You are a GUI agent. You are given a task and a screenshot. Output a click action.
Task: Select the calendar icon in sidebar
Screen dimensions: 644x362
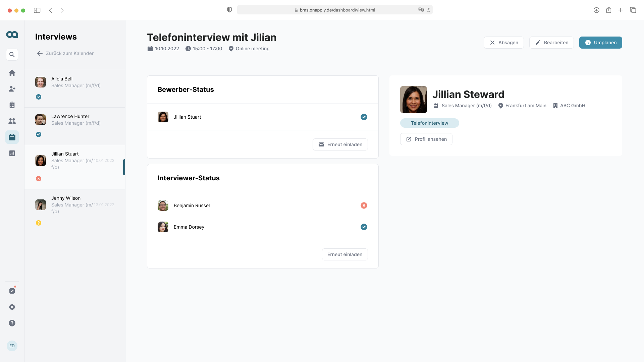click(x=12, y=137)
